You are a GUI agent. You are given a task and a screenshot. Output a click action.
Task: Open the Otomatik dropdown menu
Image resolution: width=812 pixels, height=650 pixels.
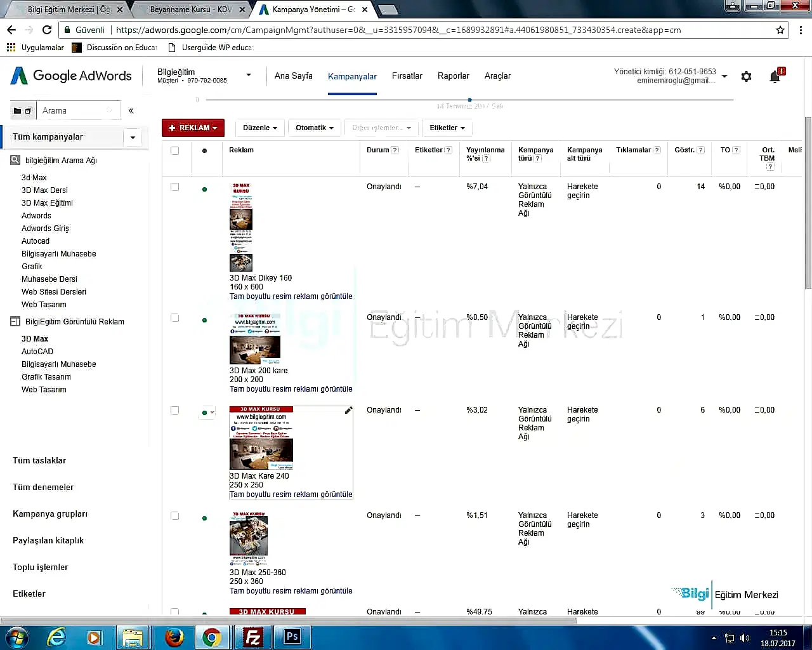(314, 128)
